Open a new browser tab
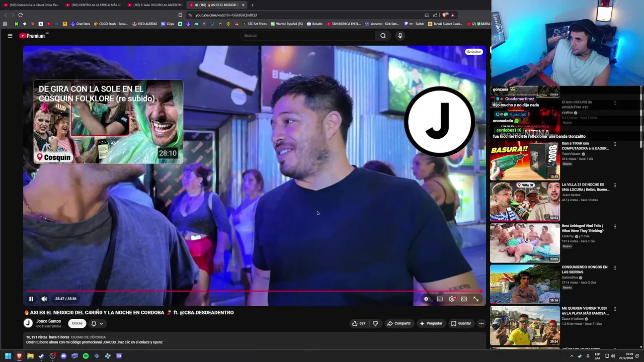644x362 pixels. click(x=253, y=5)
